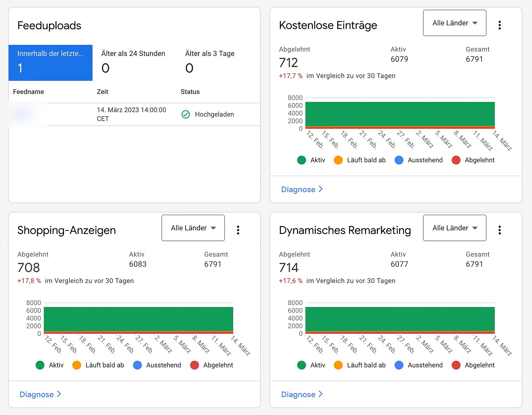Image resolution: width=532 pixels, height=415 pixels.
Task: Expand Alle Länder dropdown in Kostenlose Einträge
Action: click(x=454, y=23)
